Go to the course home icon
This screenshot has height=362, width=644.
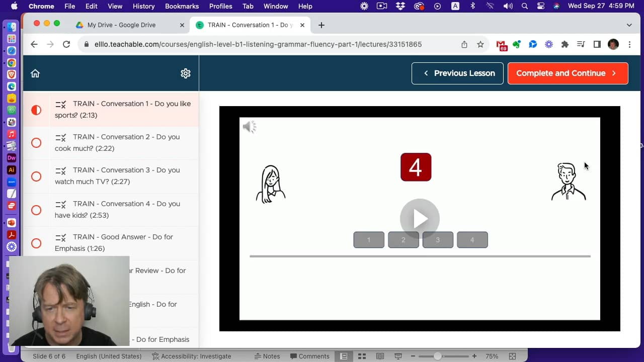(x=35, y=73)
